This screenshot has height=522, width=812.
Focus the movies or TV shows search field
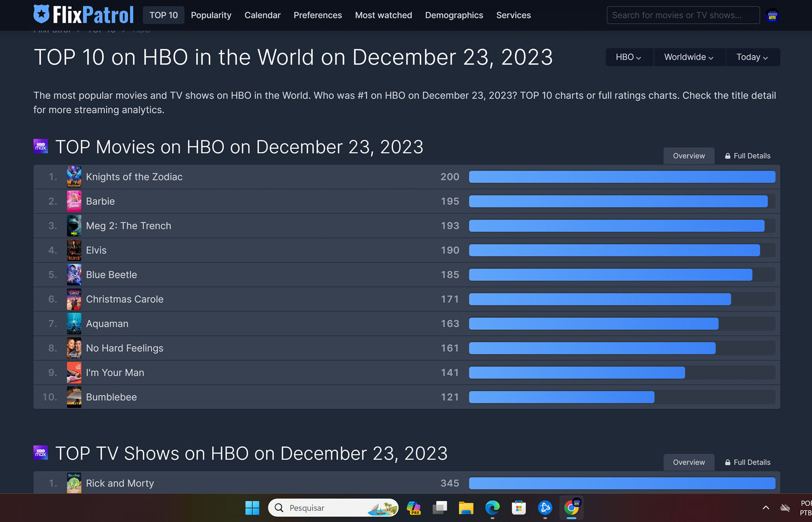pyautogui.click(x=683, y=15)
